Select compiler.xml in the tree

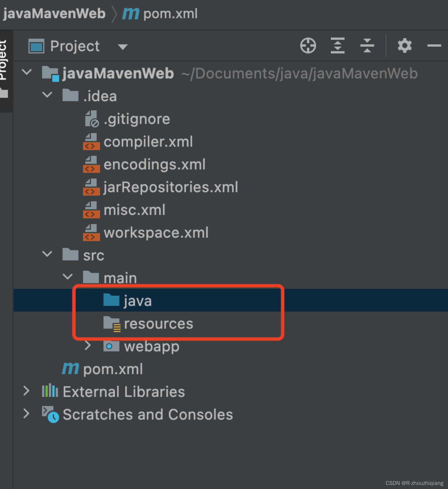pos(148,142)
